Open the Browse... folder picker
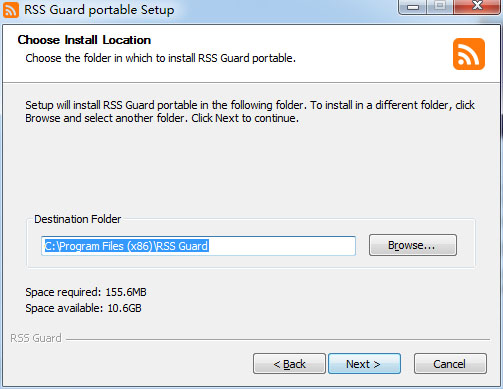 (413, 245)
